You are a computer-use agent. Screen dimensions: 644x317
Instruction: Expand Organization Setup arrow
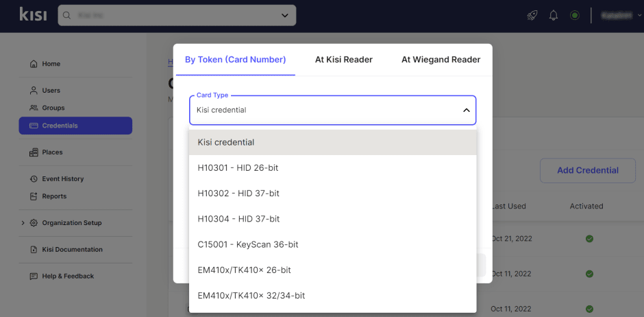[x=23, y=223]
